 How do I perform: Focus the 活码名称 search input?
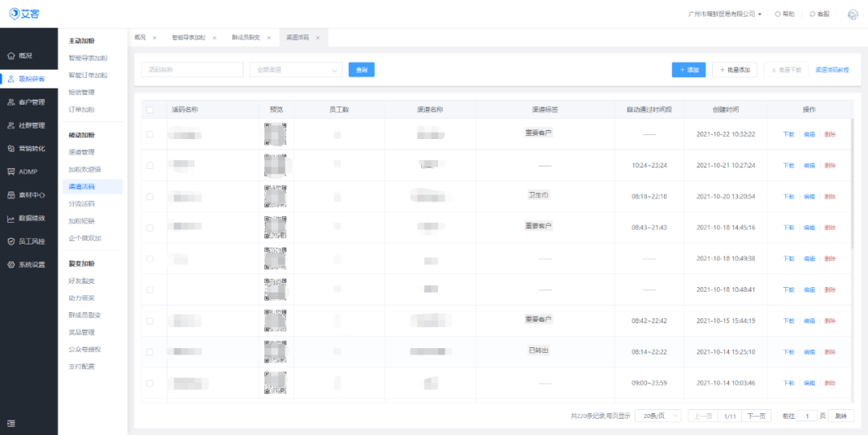pos(192,70)
